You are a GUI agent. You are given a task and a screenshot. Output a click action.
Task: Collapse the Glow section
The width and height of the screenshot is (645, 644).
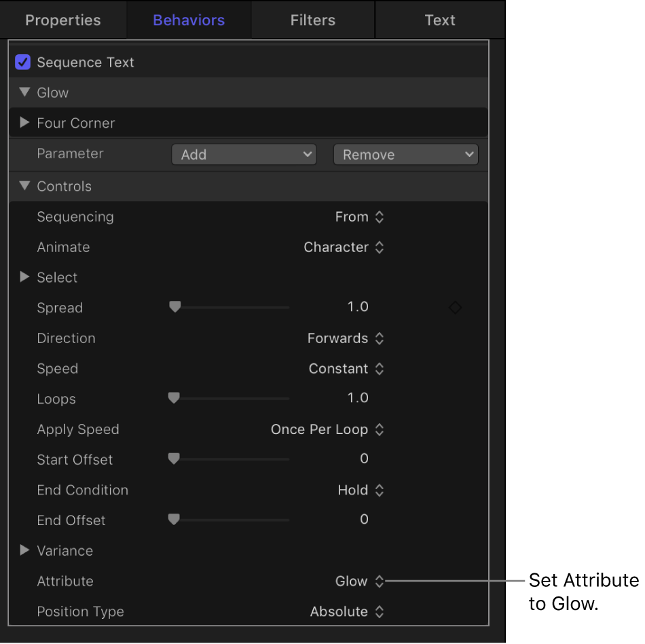pos(24,92)
